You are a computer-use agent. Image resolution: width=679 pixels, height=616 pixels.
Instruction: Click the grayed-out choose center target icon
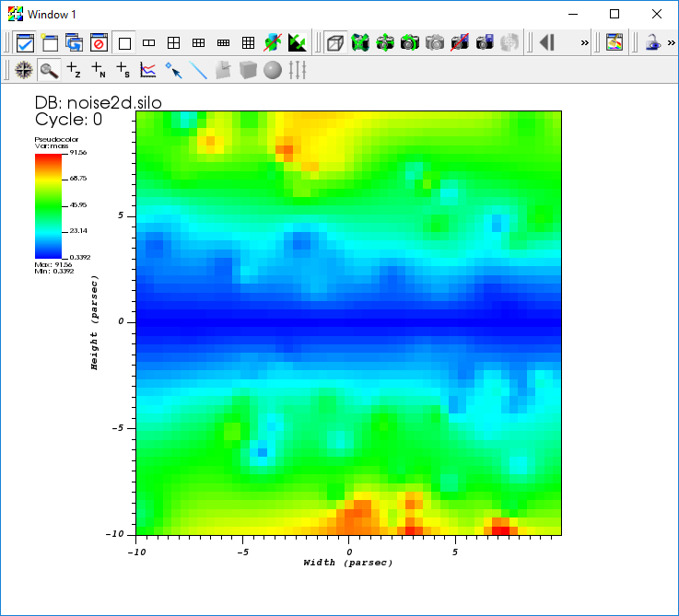[x=509, y=43]
